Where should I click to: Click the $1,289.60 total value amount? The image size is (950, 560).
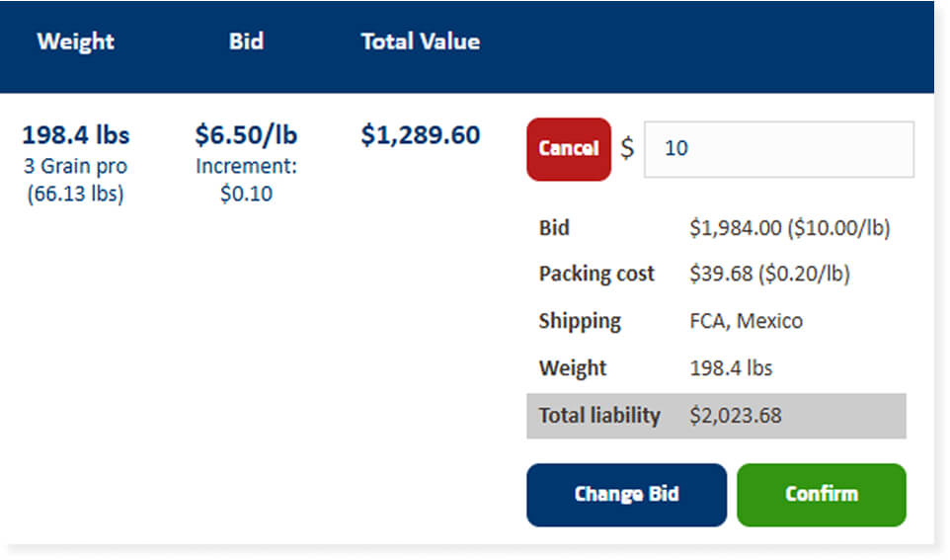(x=420, y=134)
